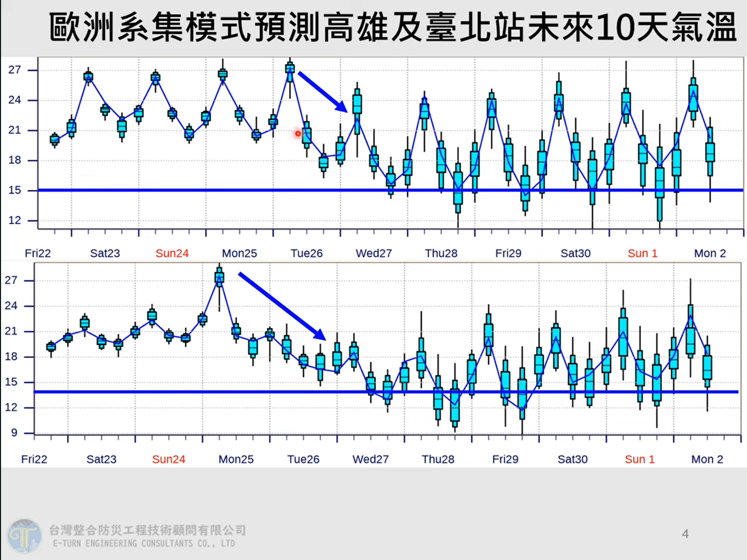Viewport: 747px width, 560px height.
Task: Click red 'Sun 1' label under the upper chart
Action: [643, 253]
